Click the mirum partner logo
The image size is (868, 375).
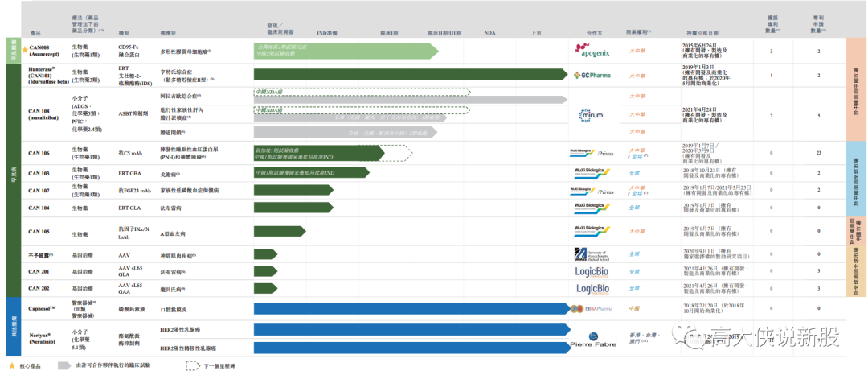(591, 114)
